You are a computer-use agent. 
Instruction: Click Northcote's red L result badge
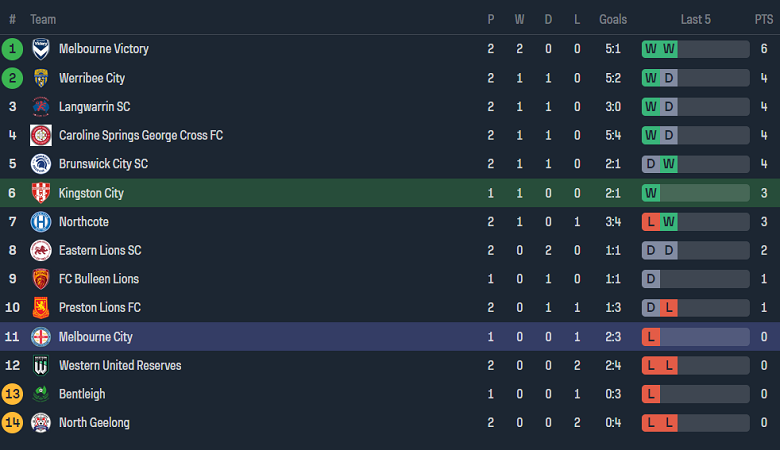pyautogui.click(x=651, y=222)
